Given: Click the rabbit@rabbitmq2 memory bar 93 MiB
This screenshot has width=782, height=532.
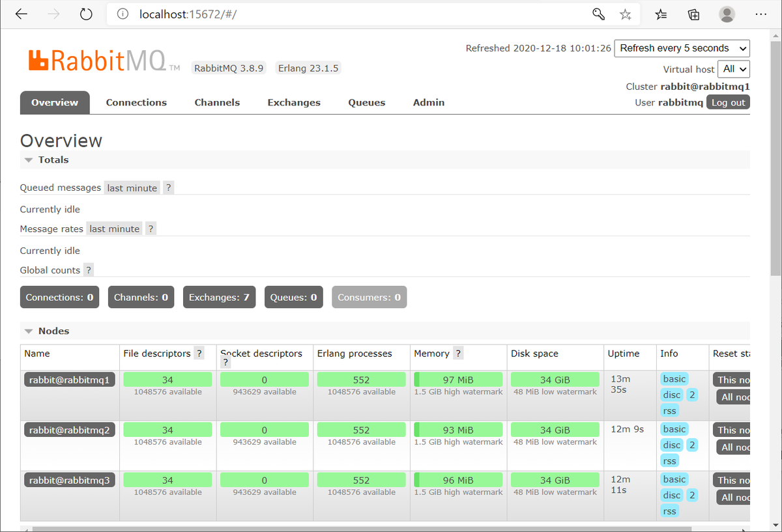Looking at the screenshot, I should coord(458,430).
